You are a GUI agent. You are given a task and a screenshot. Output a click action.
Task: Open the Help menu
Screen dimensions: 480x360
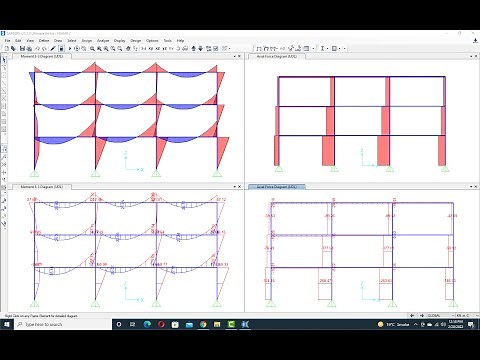coord(180,40)
